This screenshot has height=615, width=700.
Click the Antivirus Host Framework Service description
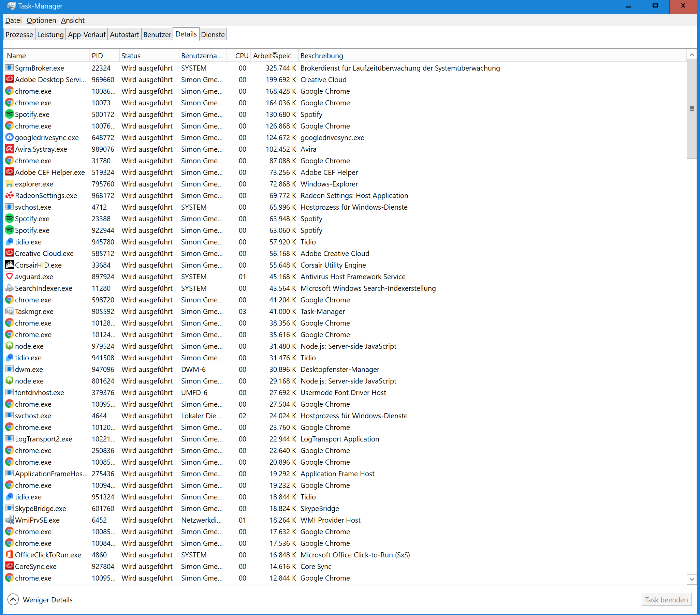(353, 276)
